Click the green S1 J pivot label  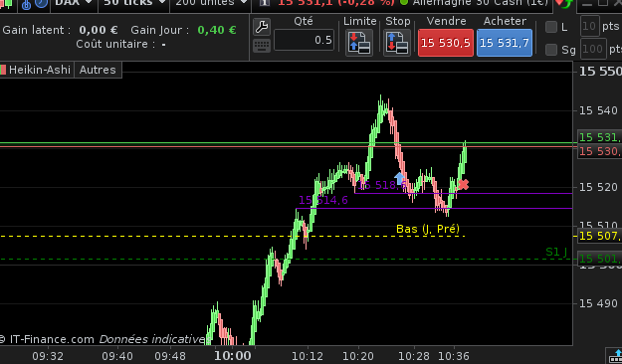pyautogui.click(x=556, y=252)
